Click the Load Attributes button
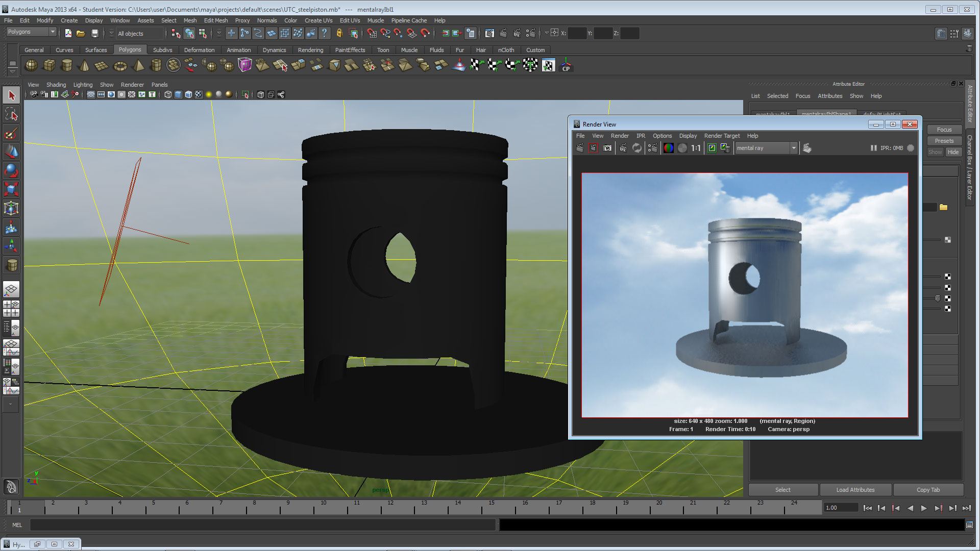Image resolution: width=980 pixels, height=551 pixels. pyautogui.click(x=855, y=490)
